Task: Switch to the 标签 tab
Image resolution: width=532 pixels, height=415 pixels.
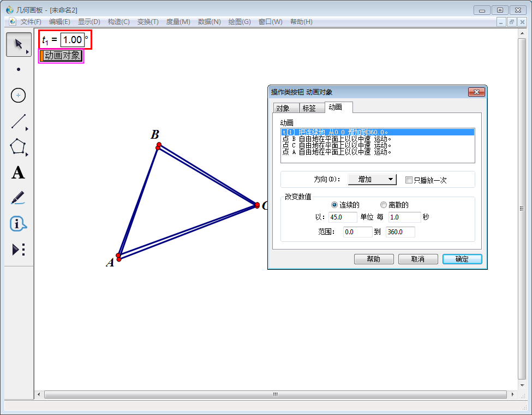Action: pos(312,108)
